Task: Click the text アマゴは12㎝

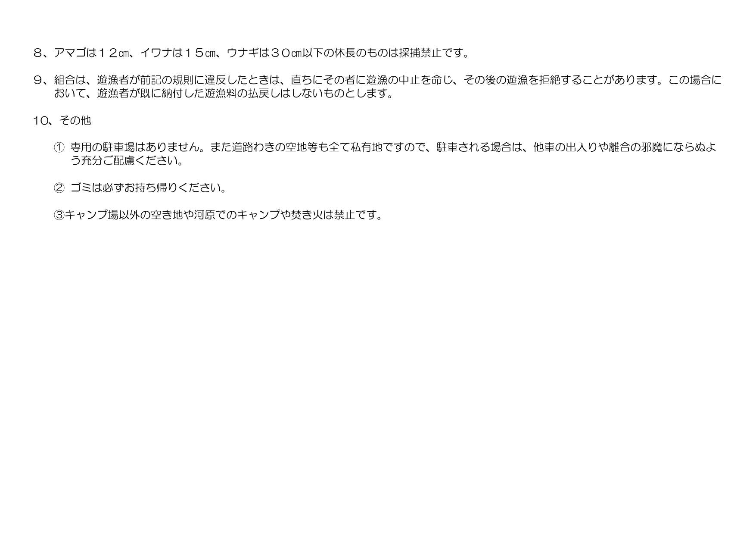Action: [91, 53]
